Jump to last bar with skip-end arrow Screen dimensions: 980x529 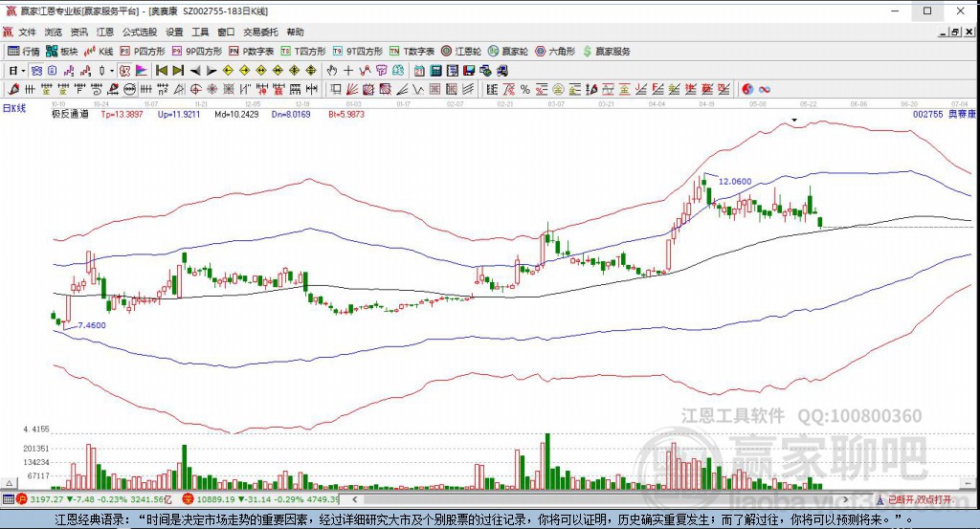tap(178, 71)
